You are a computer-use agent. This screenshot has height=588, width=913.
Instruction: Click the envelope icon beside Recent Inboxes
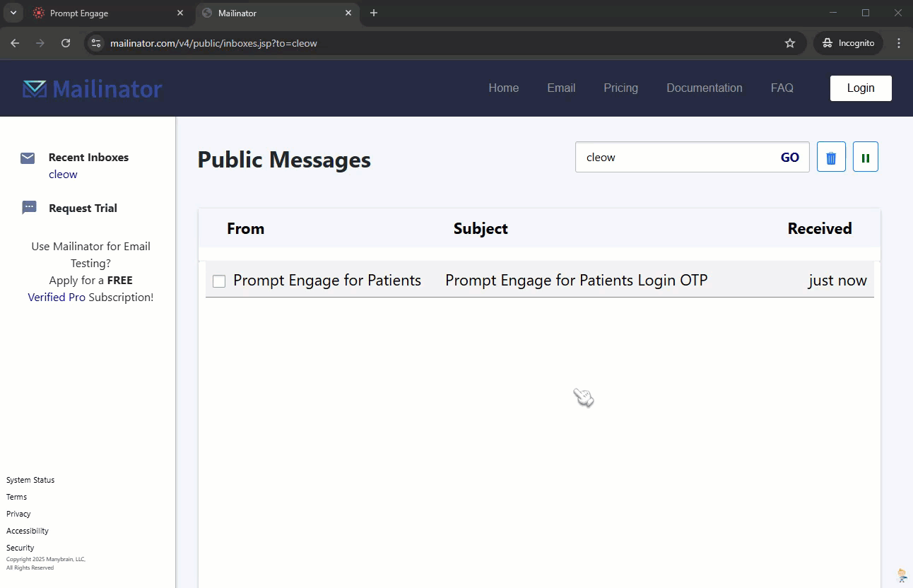click(x=28, y=158)
